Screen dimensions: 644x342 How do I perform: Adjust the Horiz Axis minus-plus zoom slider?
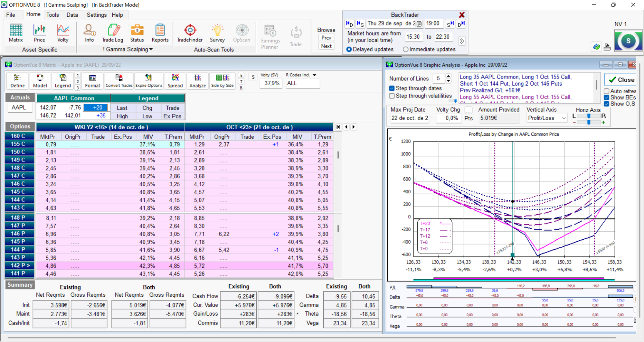pyautogui.click(x=589, y=122)
